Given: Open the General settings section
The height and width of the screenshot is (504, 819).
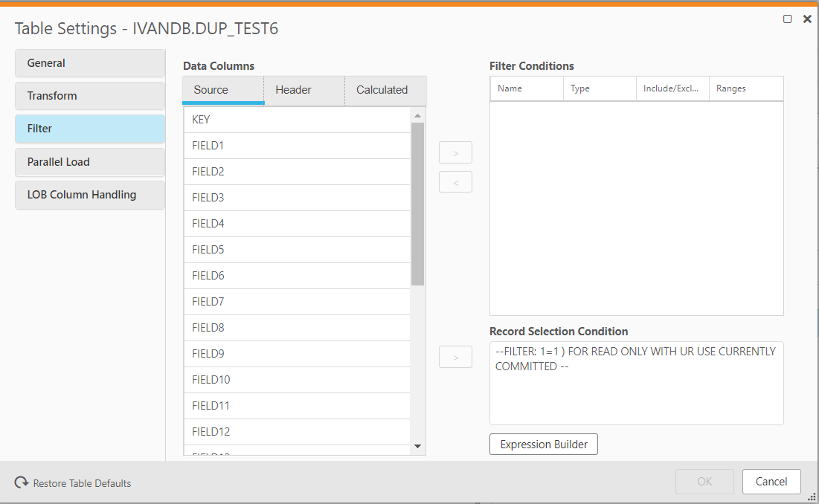Looking at the screenshot, I should click(89, 63).
